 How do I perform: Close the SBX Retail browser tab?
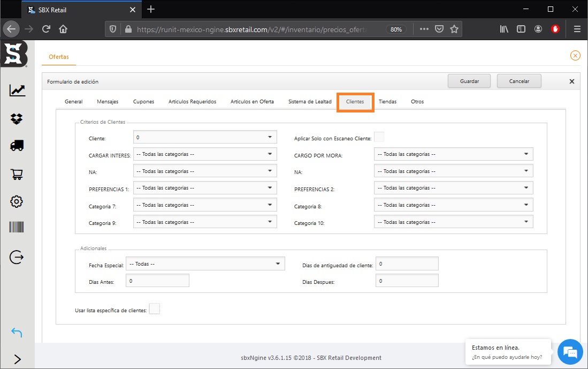point(132,10)
